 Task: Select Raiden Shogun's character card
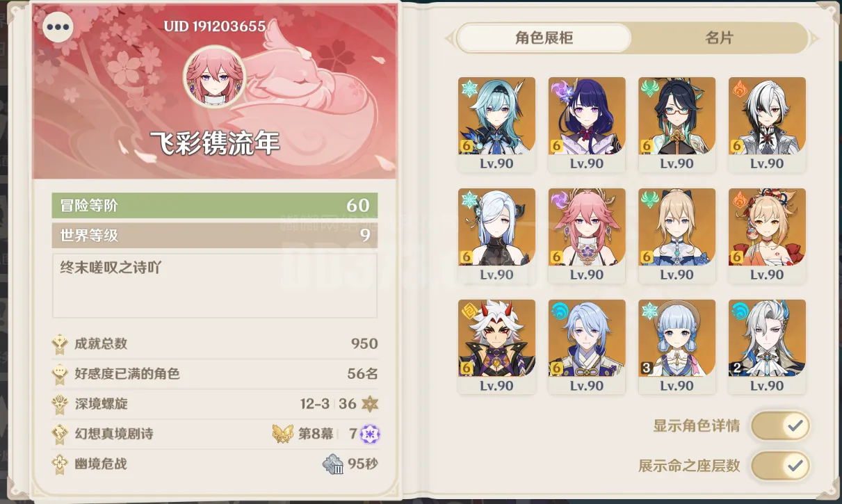coord(587,124)
